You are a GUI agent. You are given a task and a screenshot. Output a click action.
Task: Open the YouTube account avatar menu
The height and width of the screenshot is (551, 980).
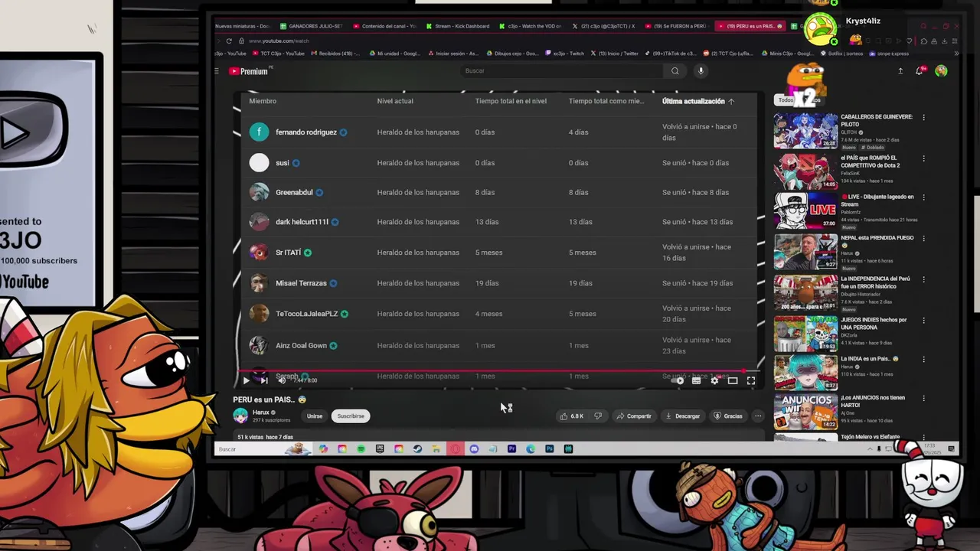tap(941, 71)
